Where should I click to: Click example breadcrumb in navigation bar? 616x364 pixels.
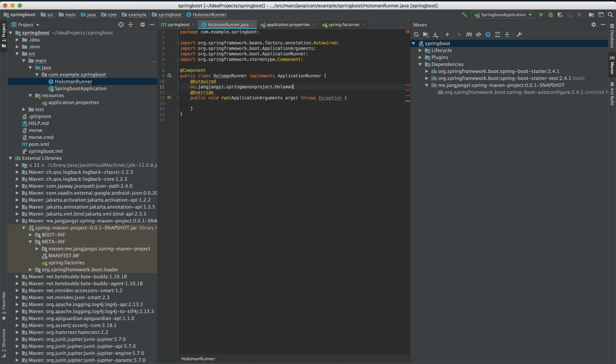[137, 15]
